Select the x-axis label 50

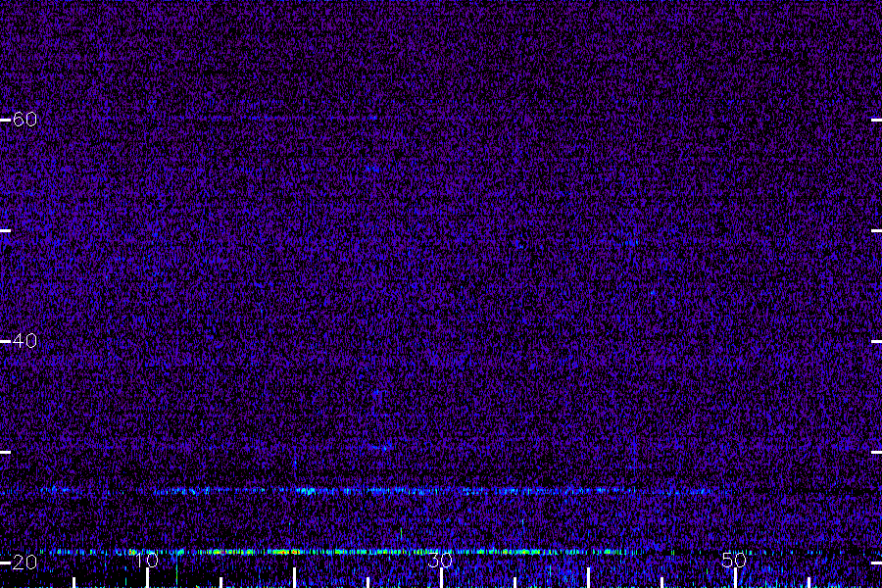click(x=734, y=560)
